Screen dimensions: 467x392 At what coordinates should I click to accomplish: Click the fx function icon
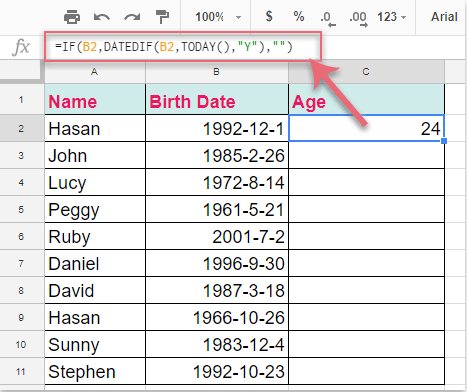coord(21,47)
